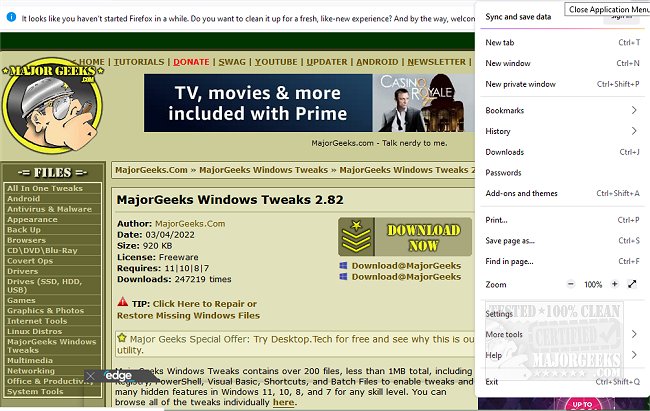The width and height of the screenshot is (650, 411).
Task: Open TUTORIALS nav link
Action: [x=139, y=62]
